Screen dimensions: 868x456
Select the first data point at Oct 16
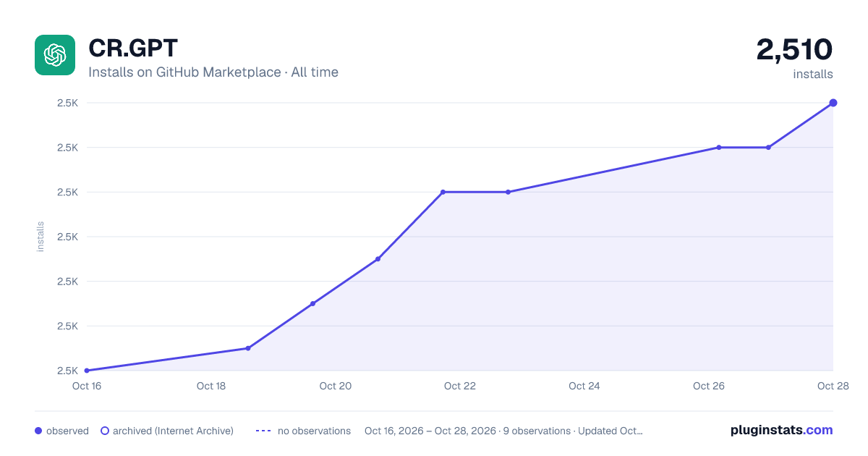tap(87, 371)
